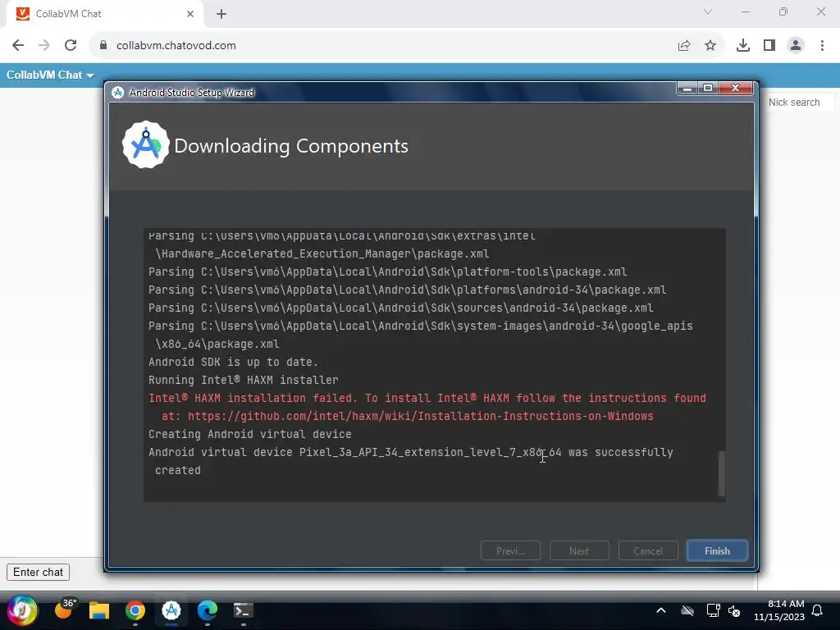The width and height of the screenshot is (840, 630).
Task: Click the github.com/intel/haxm wiki URL text
Action: coord(421,416)
